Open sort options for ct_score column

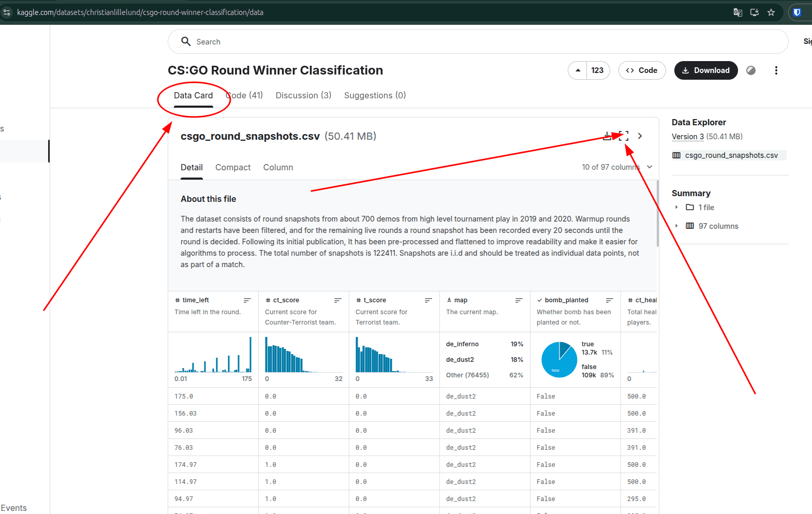(338, 300)
